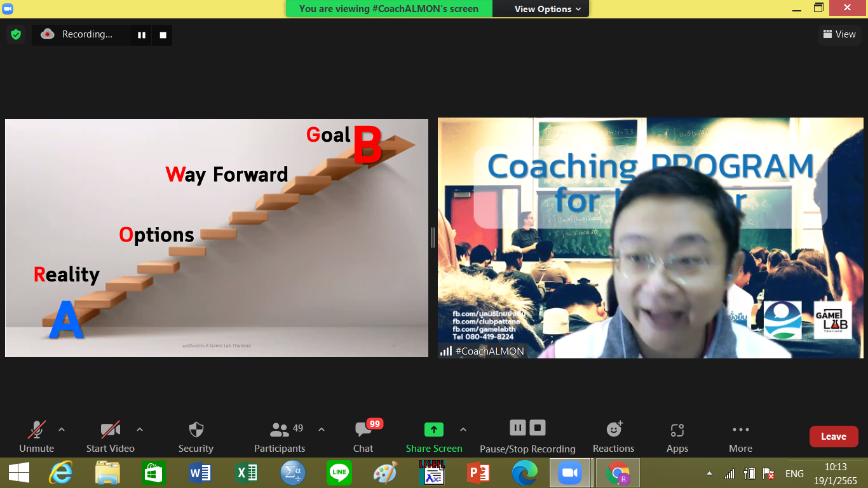Open More meeting options
The height and width of the screenshot is (488, 868).
coord(740,437)
